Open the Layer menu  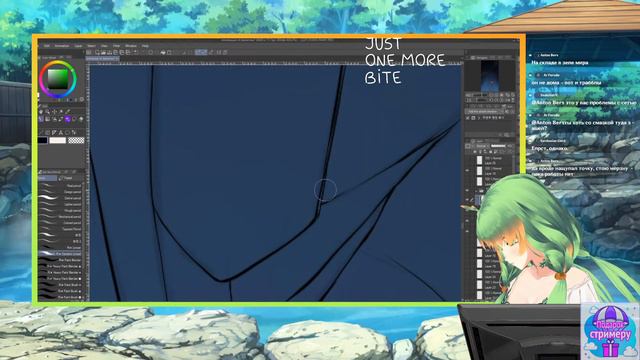(x=78, y=46)
